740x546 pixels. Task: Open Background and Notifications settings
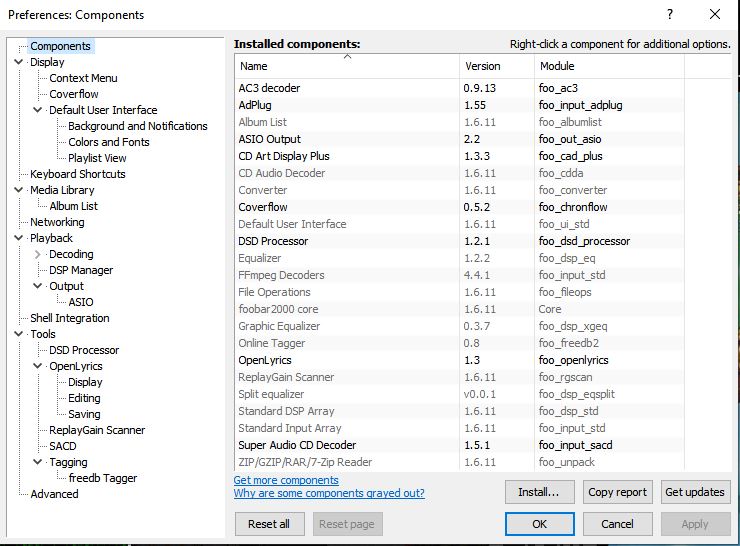tap(138, 126)
